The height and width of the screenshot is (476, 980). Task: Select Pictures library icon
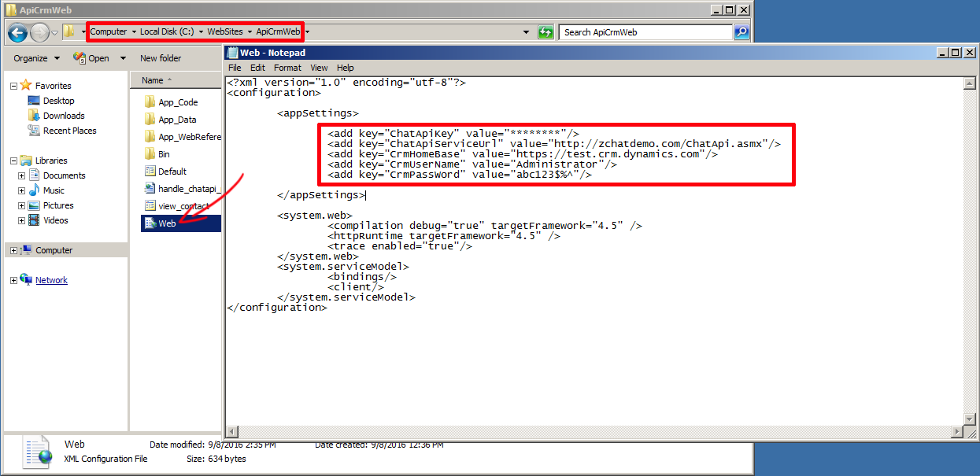point(34,205)
